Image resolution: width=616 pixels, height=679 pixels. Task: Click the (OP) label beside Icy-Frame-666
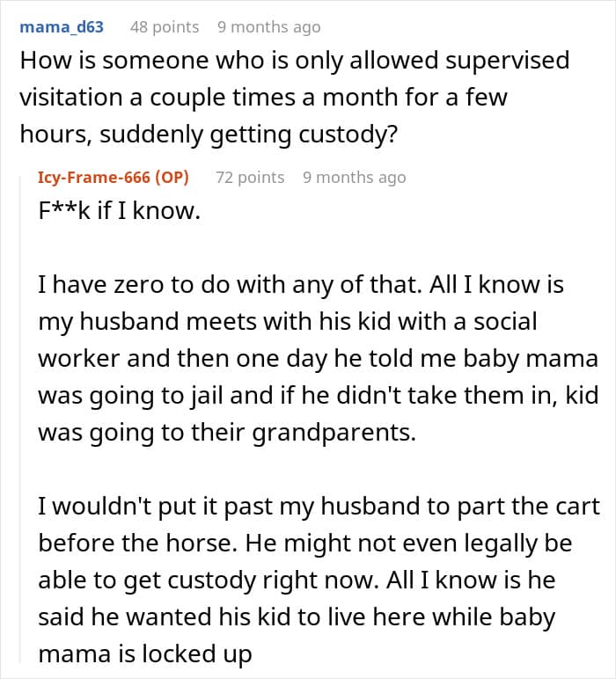[x=172, y=177]
